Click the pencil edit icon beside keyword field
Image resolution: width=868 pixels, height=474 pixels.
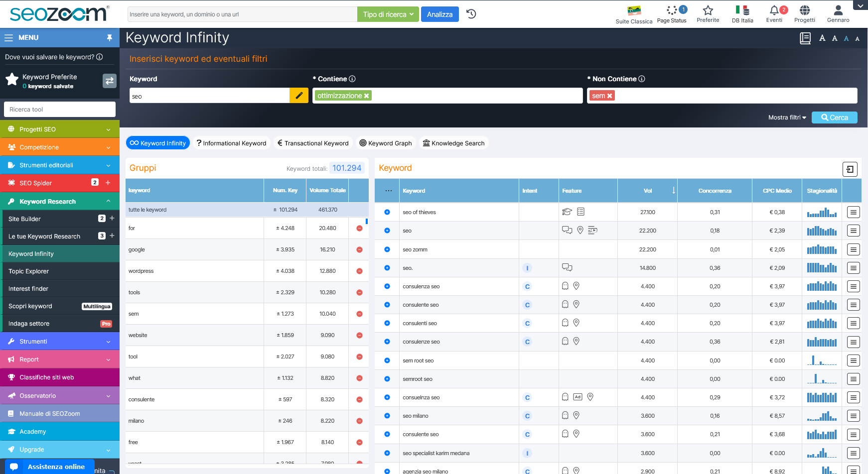coord(299,96)
